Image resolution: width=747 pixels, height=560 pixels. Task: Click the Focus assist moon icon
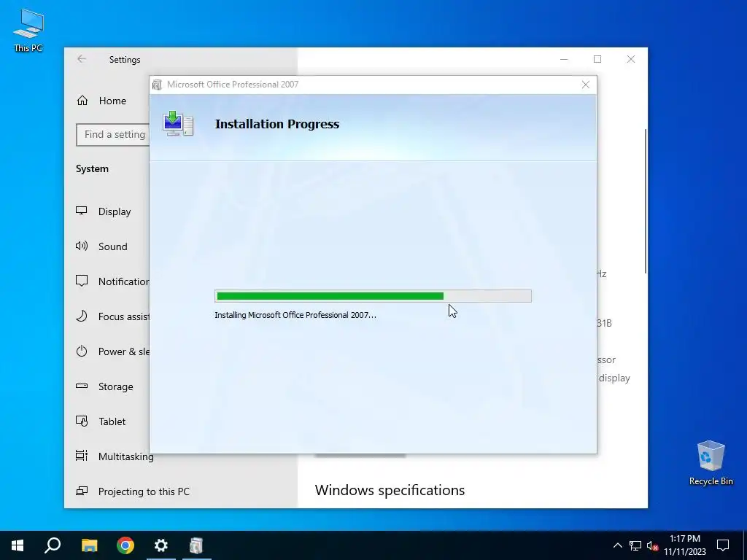coord(82,316)
